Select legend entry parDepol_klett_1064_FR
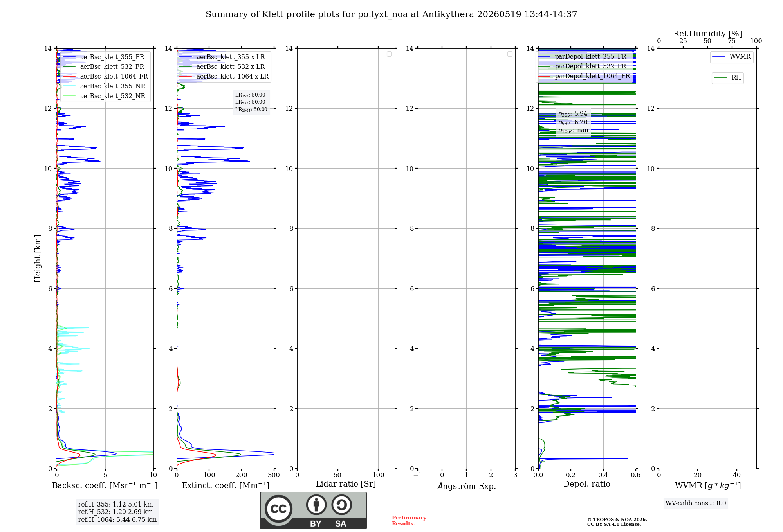The height and width of the screenshot is (532, 783). coord(584,76)
